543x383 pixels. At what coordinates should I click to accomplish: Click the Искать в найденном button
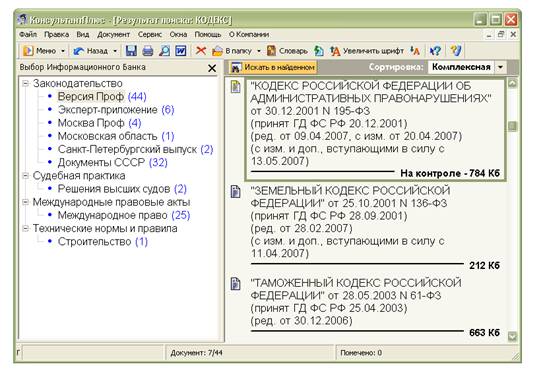[x=274, y=67]
